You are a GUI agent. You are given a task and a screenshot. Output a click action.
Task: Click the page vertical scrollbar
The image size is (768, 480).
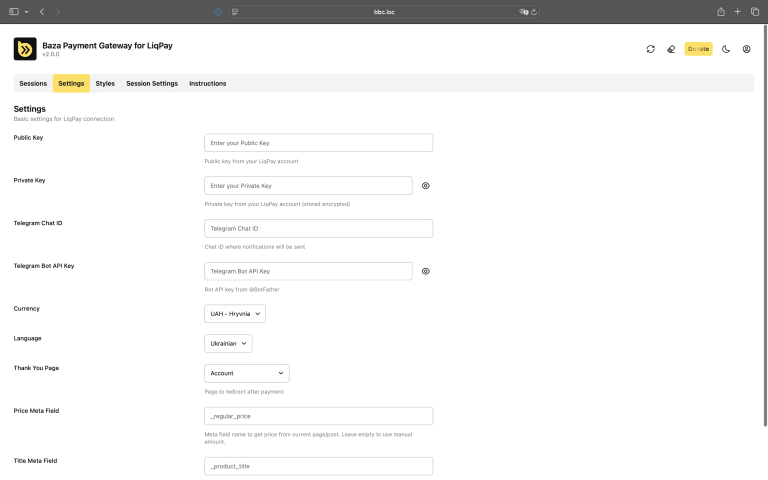pyautogui.click(x=765, y=225)
